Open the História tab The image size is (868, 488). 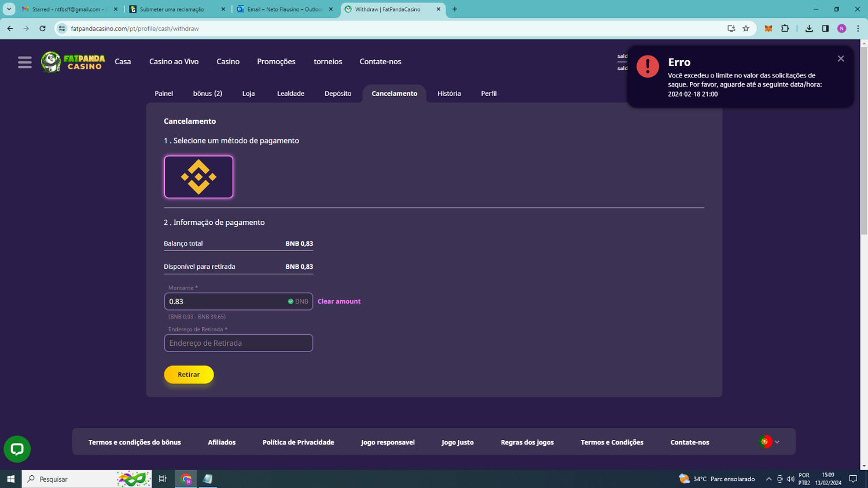449,94
